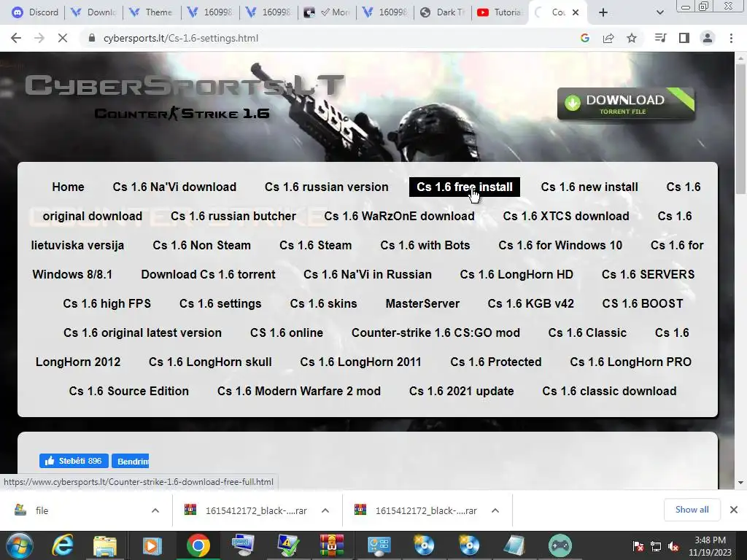747x560 pixels.
Task: Open Windows Explorer folder in taskbar
Action: pos(105,545)
